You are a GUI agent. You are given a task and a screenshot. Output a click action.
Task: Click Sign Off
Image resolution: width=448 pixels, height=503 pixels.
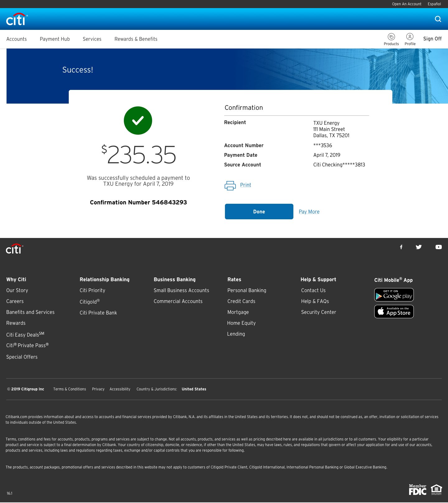pyautogui.click(x=432, y=39)
